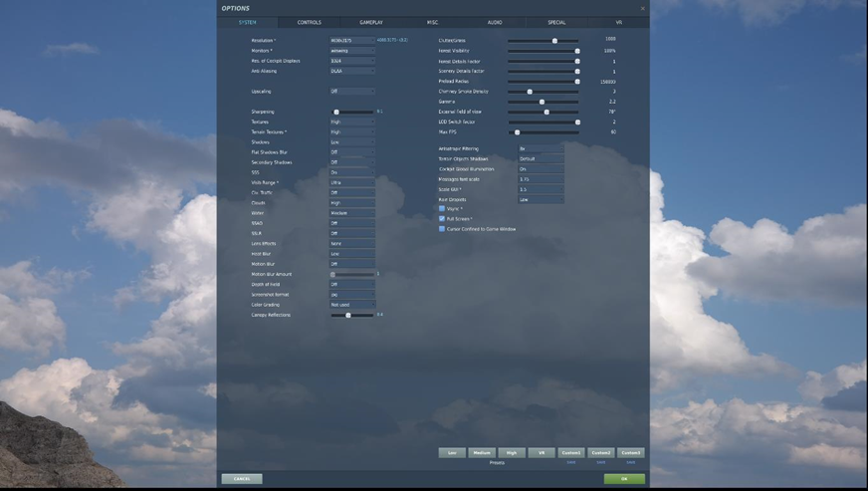Switch to the SPECIAL tab
The height and width of the screenshot is (491, 868).
click(556, 22)
